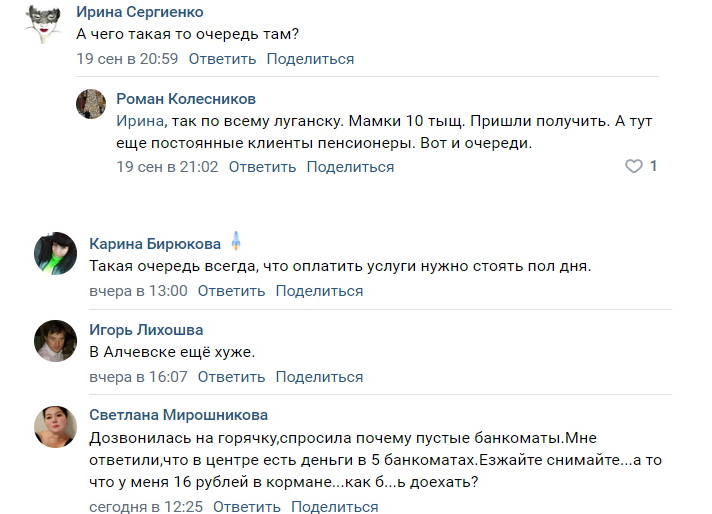712x514 pixels.
Task: Open the timestamp 19 сен в 21:02
Action: point(167,166)
